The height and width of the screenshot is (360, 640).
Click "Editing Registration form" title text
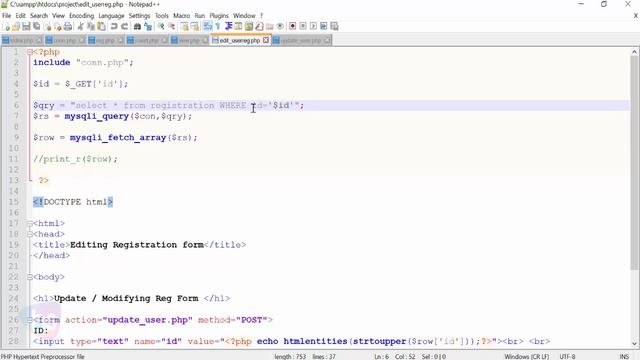(137, 244)
